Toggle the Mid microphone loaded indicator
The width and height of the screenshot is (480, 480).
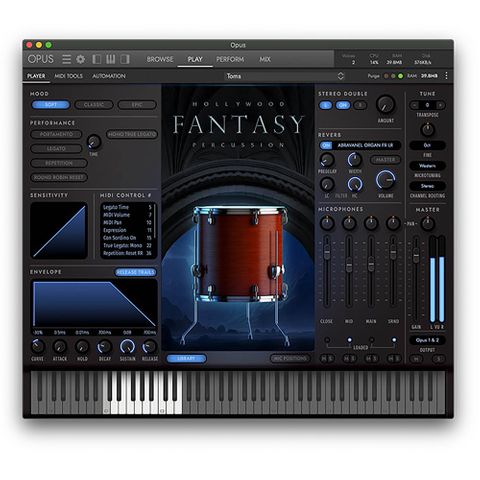[349, 340]
